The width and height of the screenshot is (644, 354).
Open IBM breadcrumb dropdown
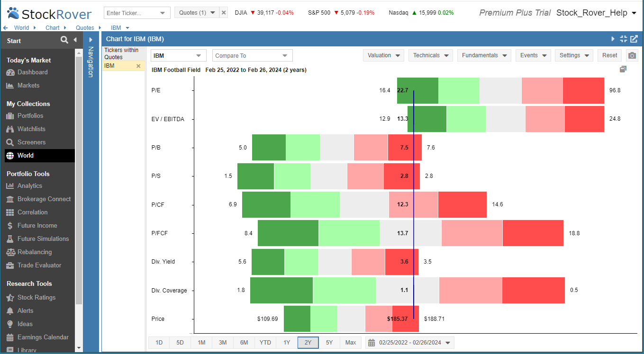pos(127,28)
